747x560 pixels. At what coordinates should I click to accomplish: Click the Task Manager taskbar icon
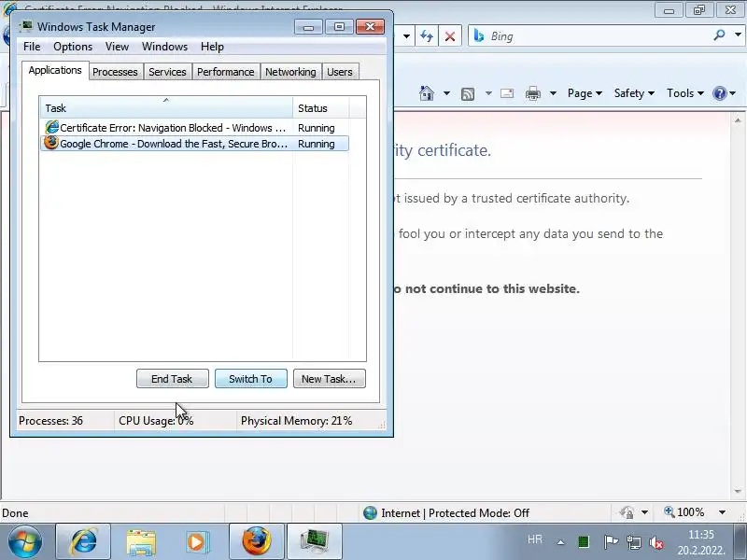(x=315, y=542)
